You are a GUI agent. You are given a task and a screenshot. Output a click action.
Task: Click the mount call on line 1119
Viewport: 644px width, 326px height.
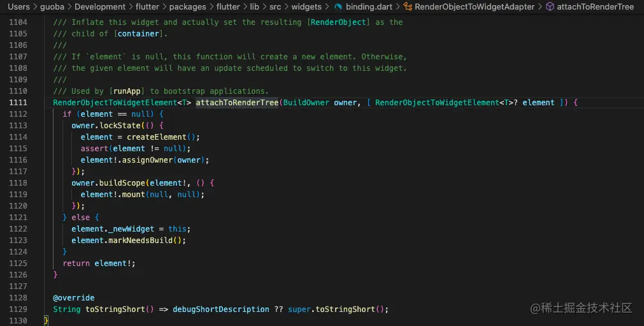(134, 195)
